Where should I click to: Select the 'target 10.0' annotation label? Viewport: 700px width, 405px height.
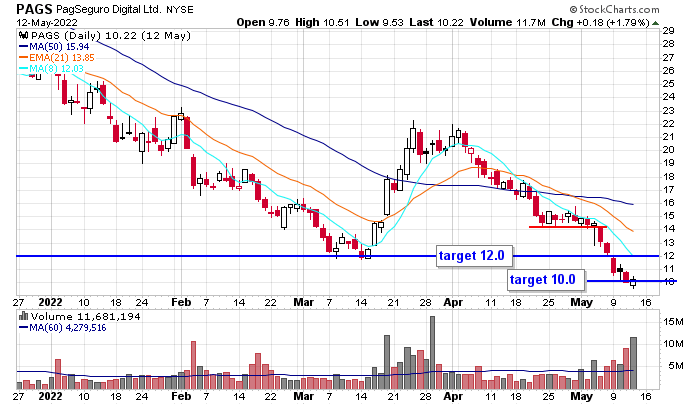546,280
